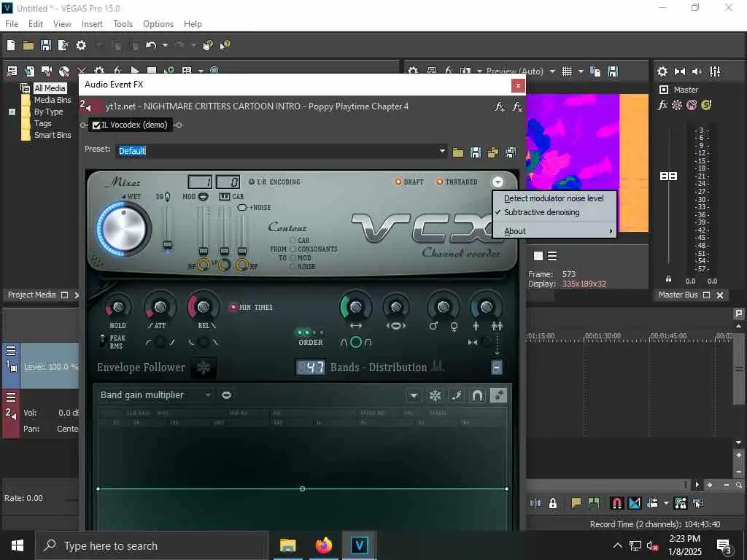The height and width of the screenshot is (560, 747).
Task: Open the preview overlays grid dropdown arrow
Action: coord(581,71)
